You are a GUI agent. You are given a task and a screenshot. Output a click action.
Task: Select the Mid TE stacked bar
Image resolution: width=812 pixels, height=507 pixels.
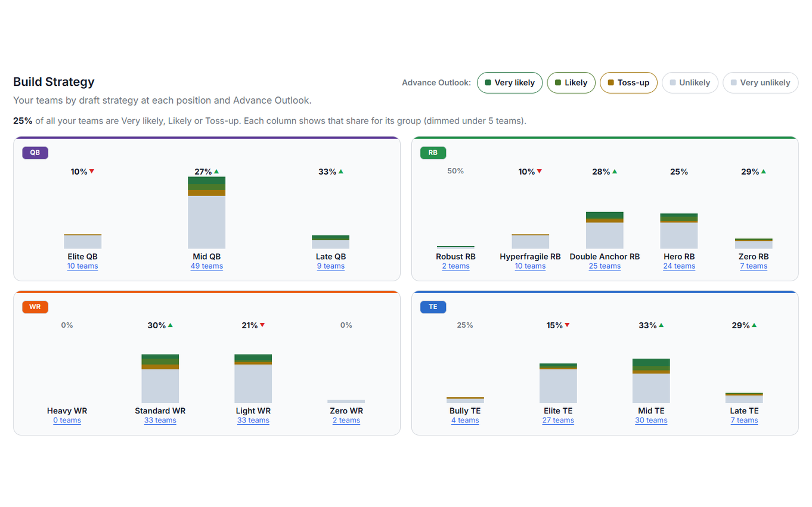point(651,381)
